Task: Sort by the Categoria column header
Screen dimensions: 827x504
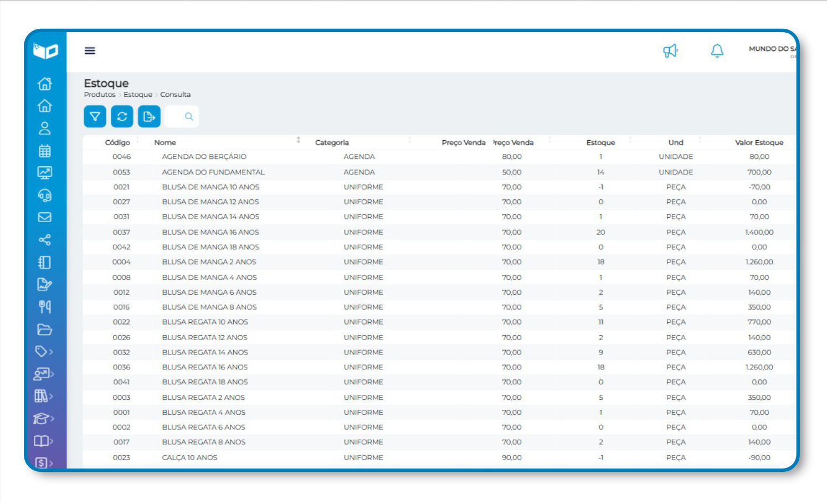Action: coord(332,142)
